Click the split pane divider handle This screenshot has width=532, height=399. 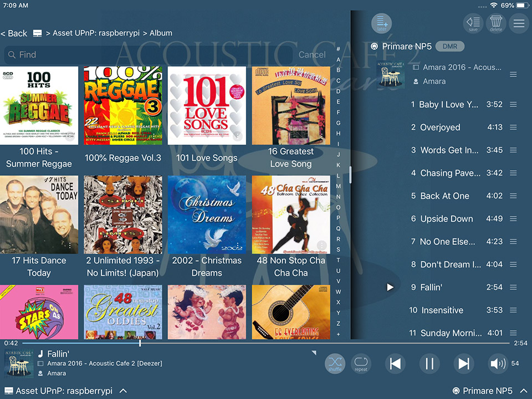coord(350,175)
